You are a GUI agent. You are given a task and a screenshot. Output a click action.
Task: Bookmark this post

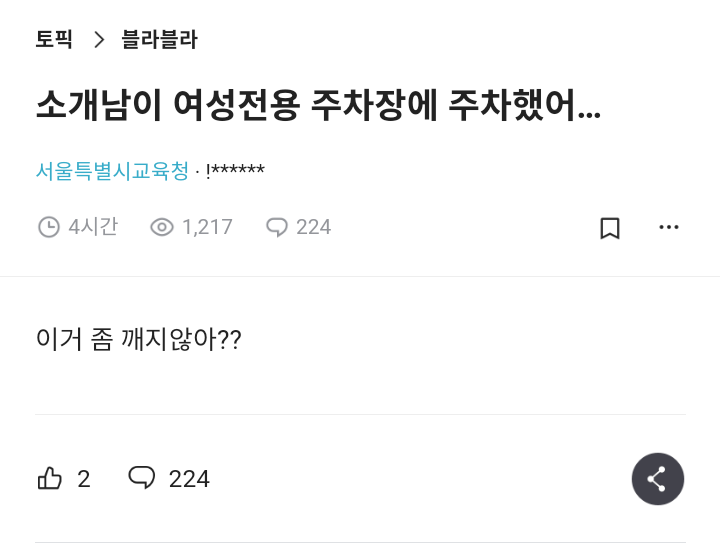coord(610,228)
